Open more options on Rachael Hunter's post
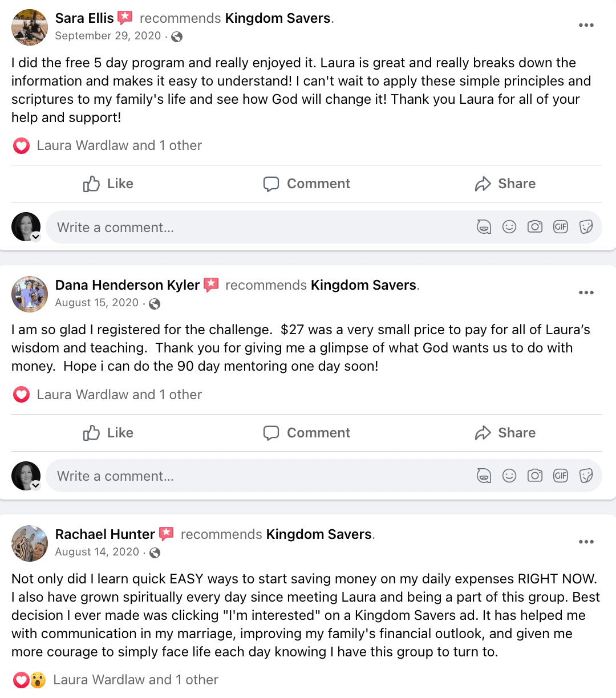Screen dimensions: 616x698 coord(586,542)
